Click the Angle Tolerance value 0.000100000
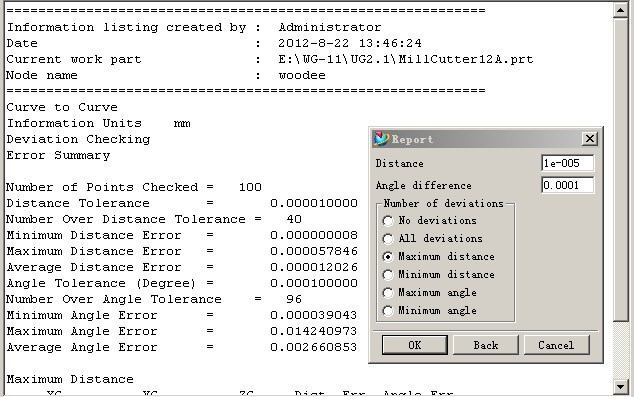 pyautogui.click(x=314, y=283)
